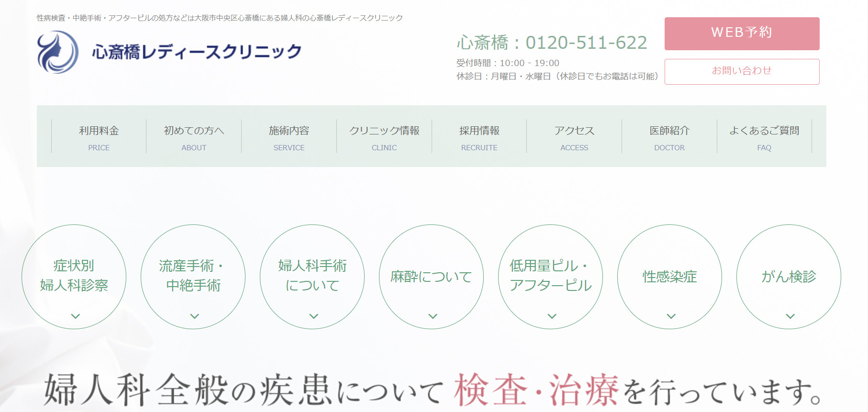This screenshot has width=868, height=412.
Task: Call the 0120-511-622 phone number
Action: click(586, 43)
